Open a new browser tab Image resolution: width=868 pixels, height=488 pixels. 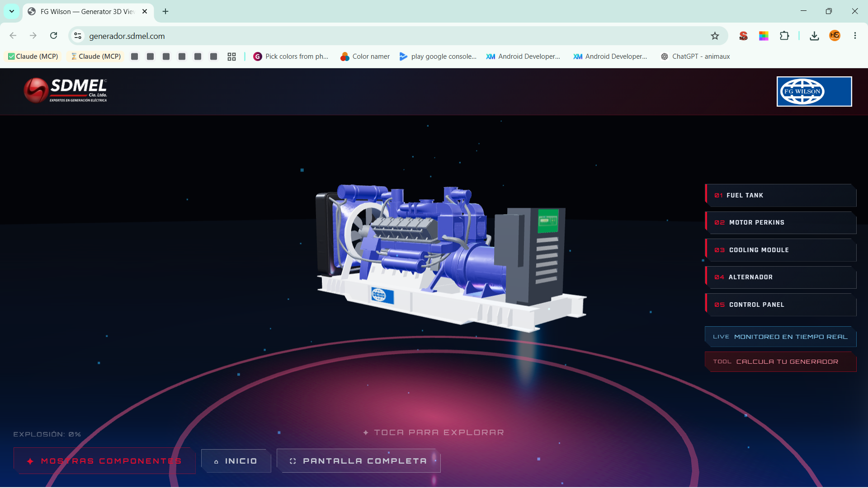tap(165, 11)
